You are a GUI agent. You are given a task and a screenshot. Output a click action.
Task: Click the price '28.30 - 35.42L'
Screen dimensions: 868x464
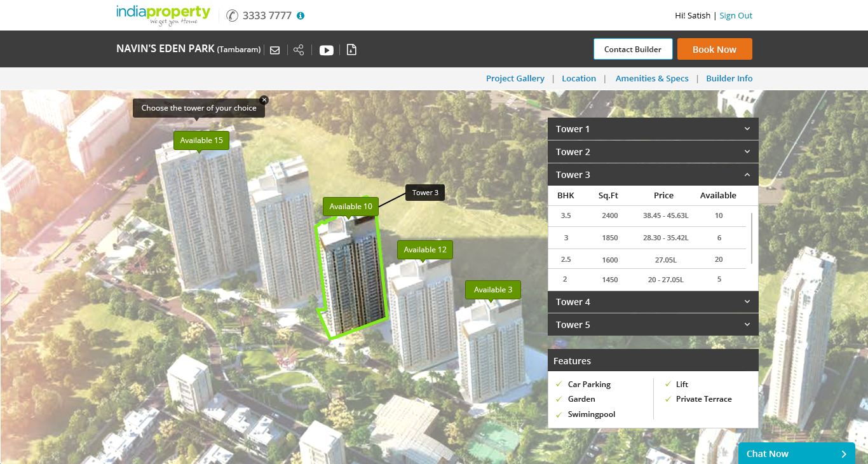coord(665,238)
